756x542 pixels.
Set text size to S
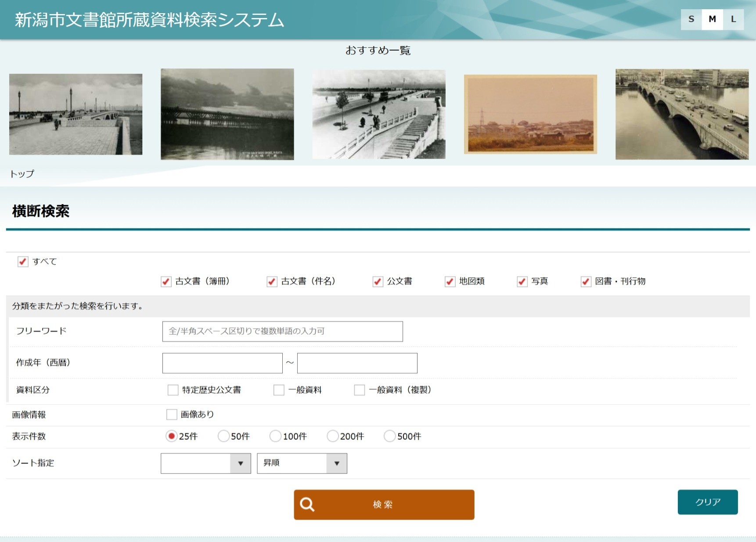(691, 19)
